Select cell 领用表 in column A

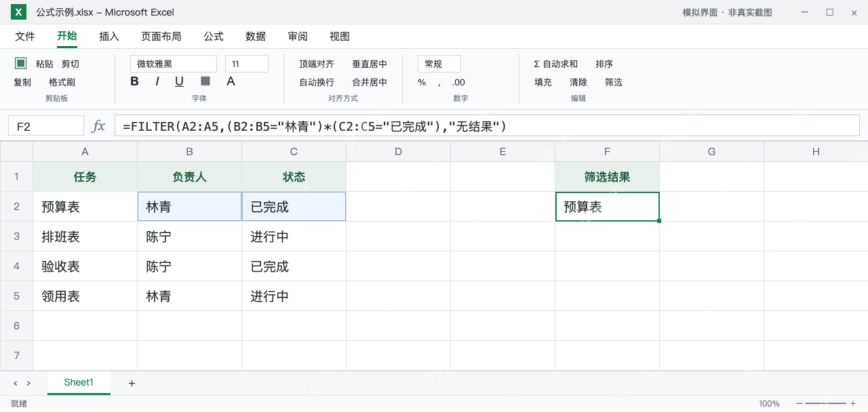pyautogui.click(x=85, y=296)
